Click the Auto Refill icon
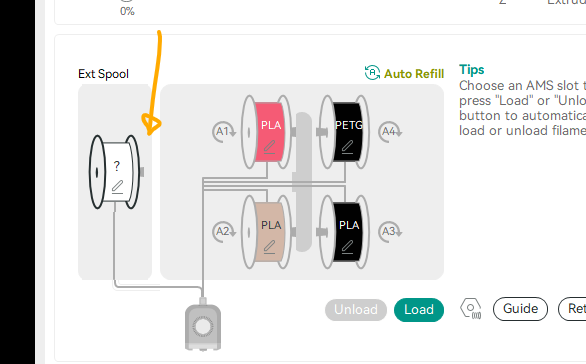Image resolution: width=586 pixels, height=364 pixels. coord(372,73)
